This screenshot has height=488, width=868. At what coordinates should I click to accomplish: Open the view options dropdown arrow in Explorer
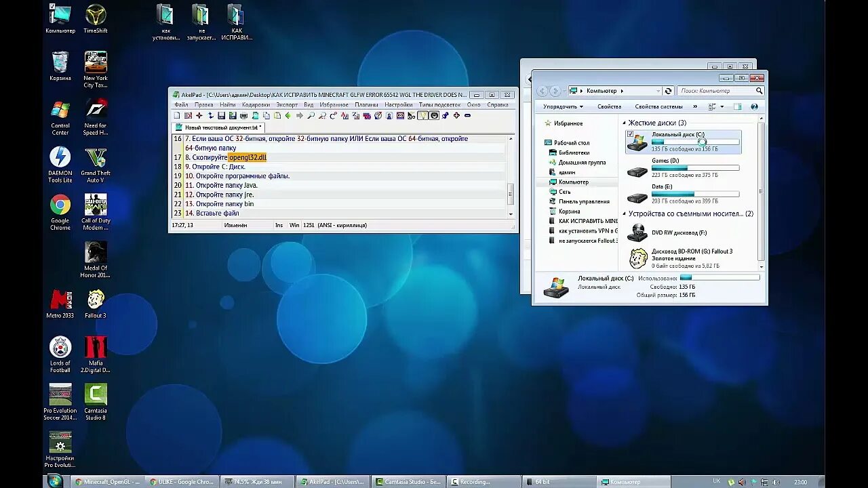pos(723,106)
